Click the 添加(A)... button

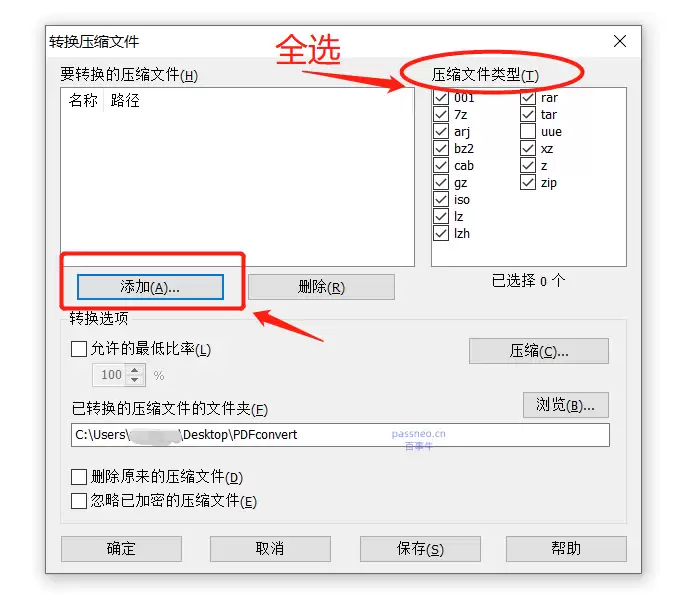click(150, 287)
